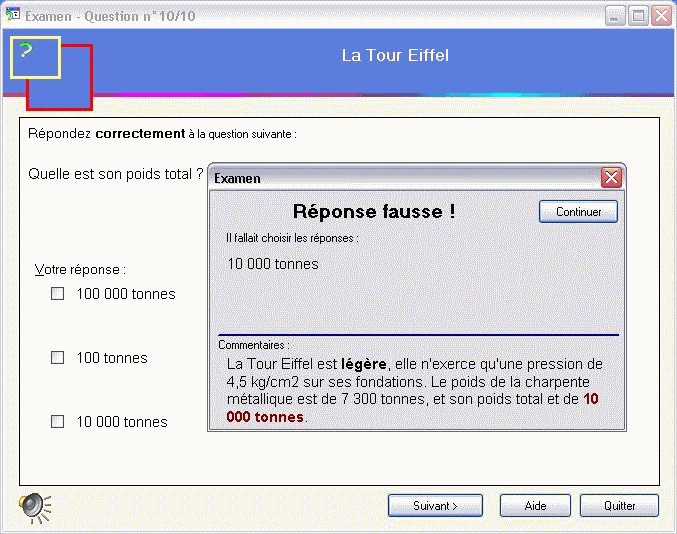The width and height of the screenshot is (677, 534).
Task: Close the Examen popup dialog
Action: pos(611,177)
